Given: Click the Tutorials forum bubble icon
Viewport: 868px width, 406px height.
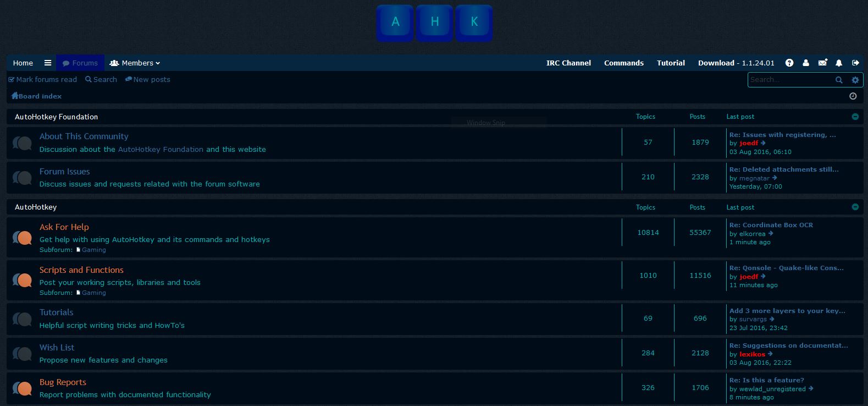Looking at the screenshot, I should coord(23,319).
